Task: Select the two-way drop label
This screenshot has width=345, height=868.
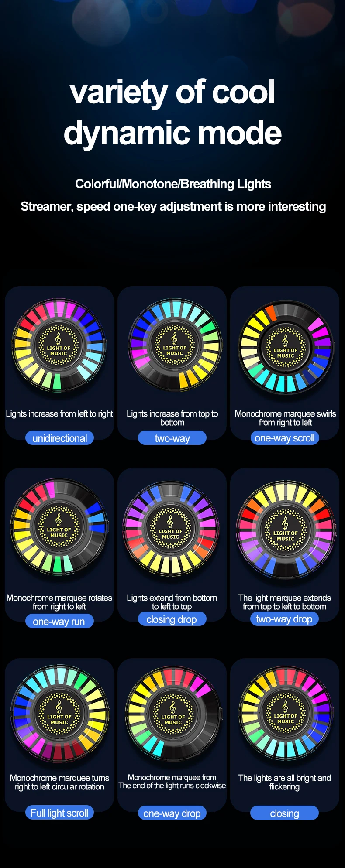Action: pos(285,619)
